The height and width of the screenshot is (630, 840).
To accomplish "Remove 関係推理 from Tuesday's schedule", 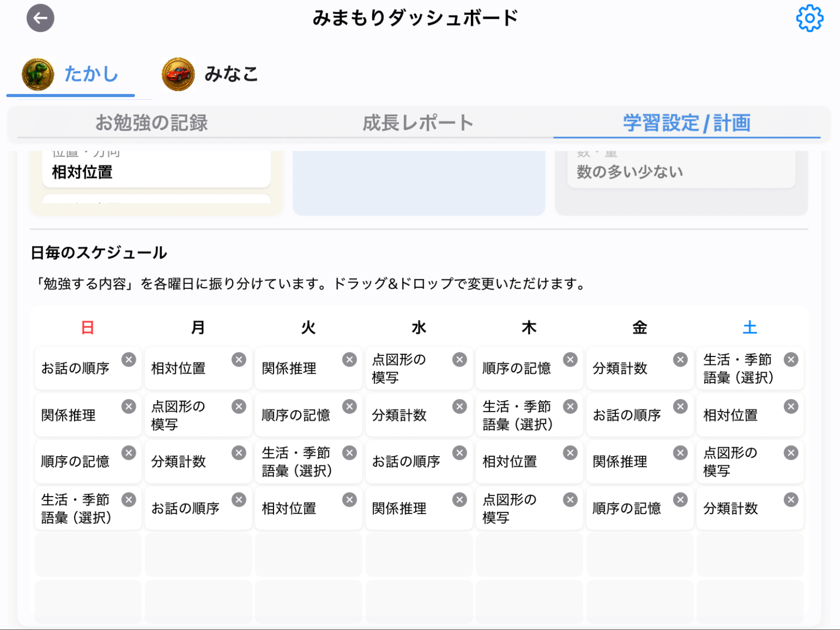I will pyautogui.click(x=350, y=360).
